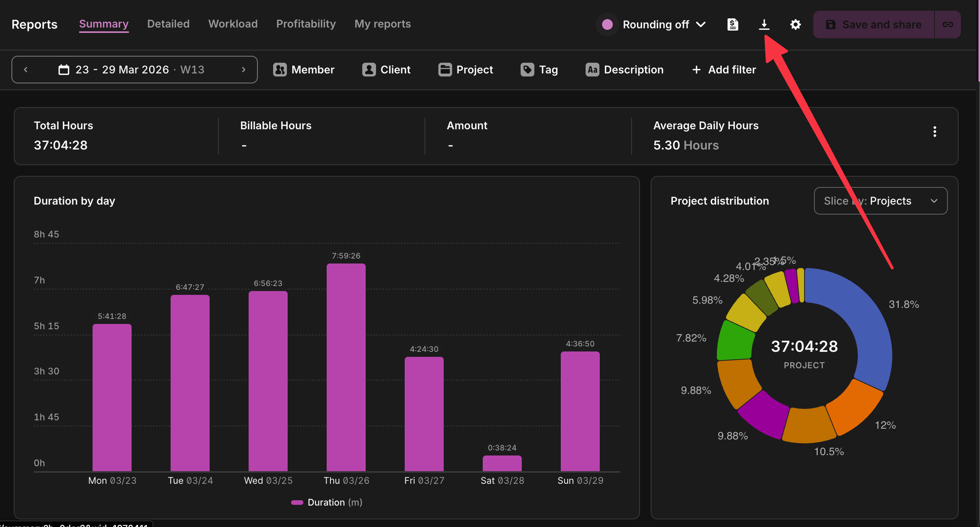This screenshot has width=980, height=527.
Task: Copy share link via chain icon
Action: coord(947,24)
